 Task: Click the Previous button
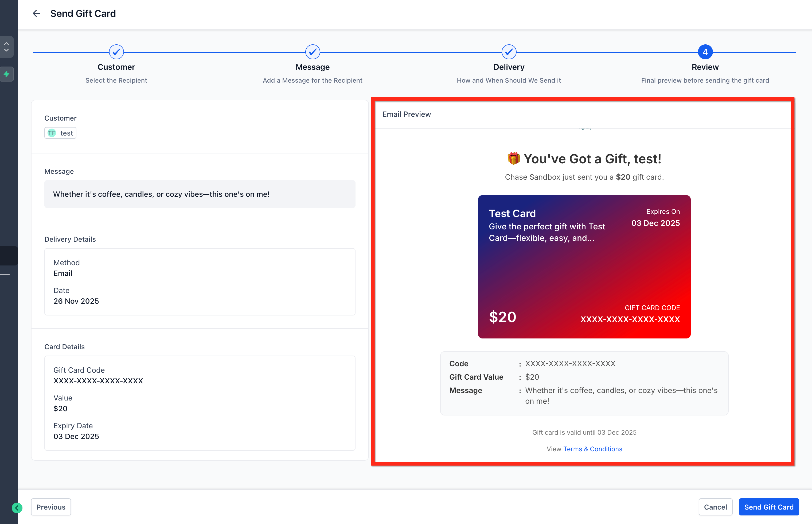[51, 507]
